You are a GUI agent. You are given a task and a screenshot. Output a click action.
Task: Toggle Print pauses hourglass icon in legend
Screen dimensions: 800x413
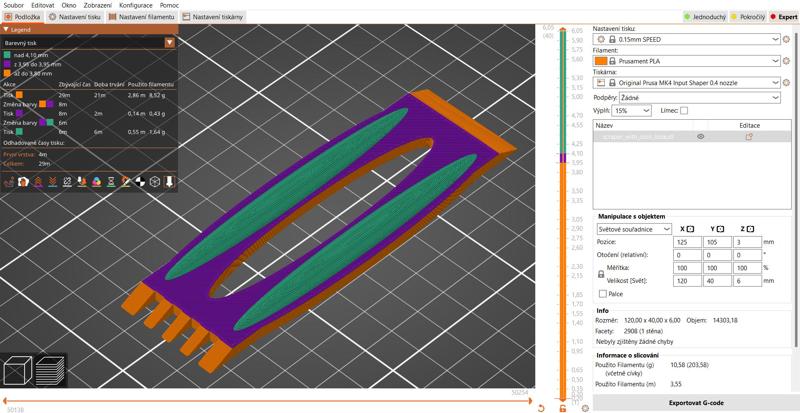(x=111, y=182)
